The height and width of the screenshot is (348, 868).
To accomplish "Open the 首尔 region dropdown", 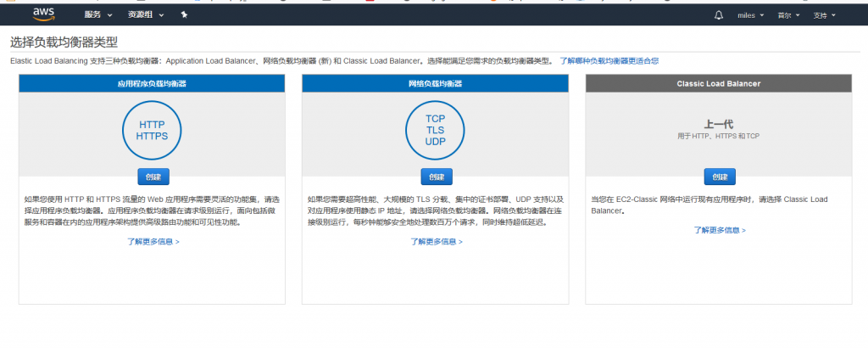I will click(789, 15).
